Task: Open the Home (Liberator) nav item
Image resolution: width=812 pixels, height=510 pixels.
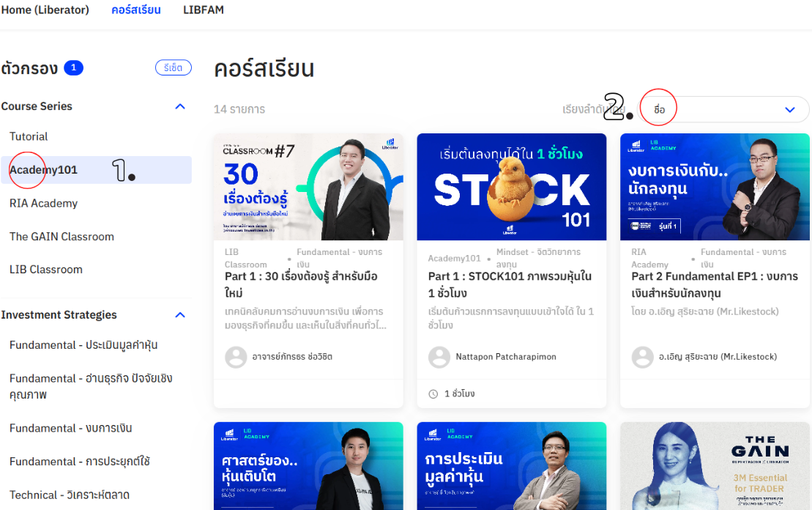Action: pos(45,10)
